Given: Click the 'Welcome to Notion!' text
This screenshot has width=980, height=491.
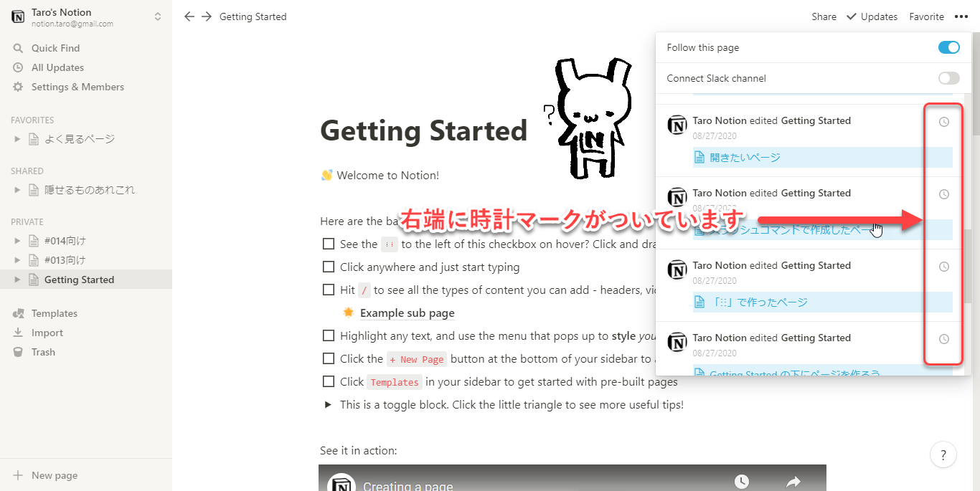Looking at the screenshot, I should tap(387, 175).
